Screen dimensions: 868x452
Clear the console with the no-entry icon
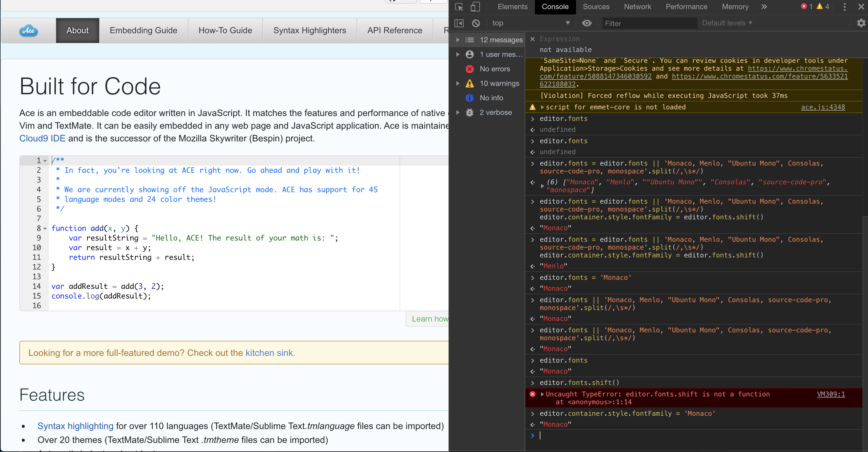476,23
